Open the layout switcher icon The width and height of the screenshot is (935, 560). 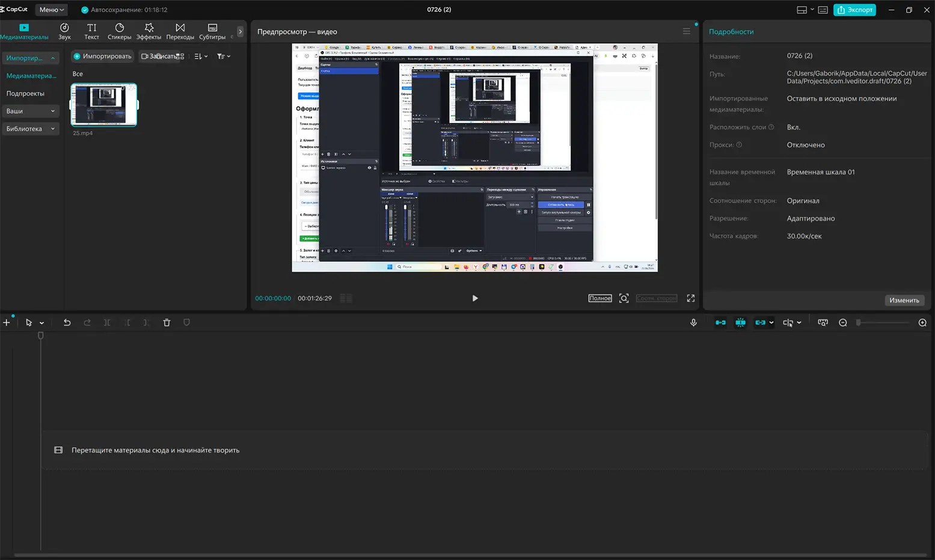coord(802,10)
